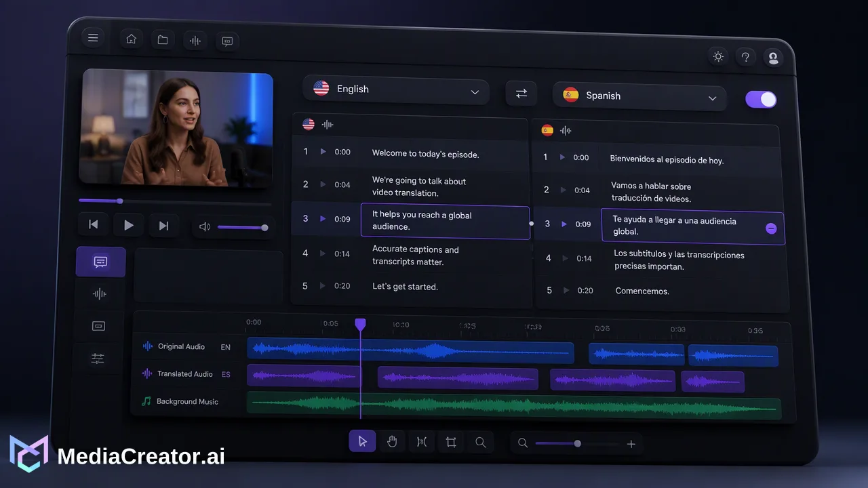Skip to previous segment
This screenshot has width=868, height=488.
click(x=94, y=224)
